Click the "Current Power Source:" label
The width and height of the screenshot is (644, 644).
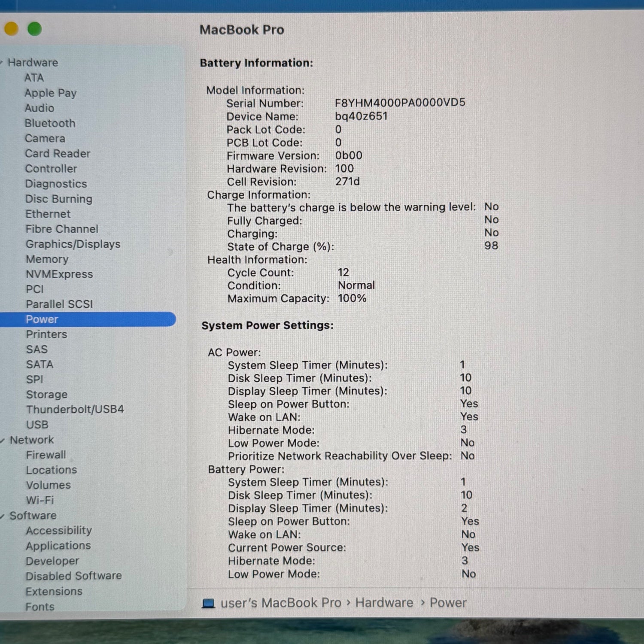(x=287, y=548)
